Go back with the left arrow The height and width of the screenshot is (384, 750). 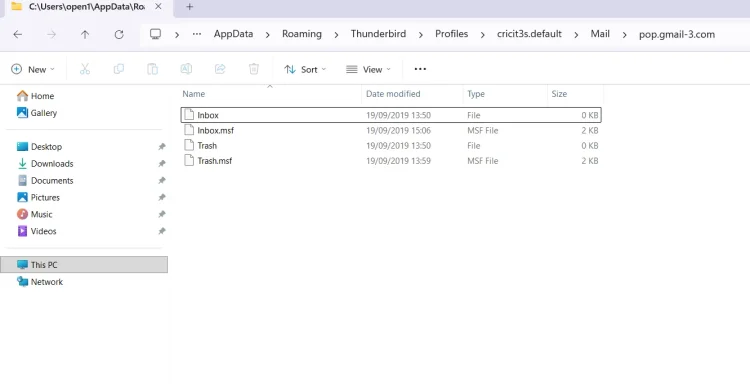18,34
